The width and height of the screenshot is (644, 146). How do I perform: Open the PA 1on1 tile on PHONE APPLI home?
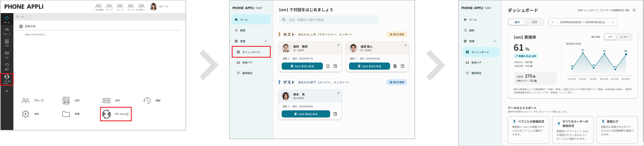point(116,114)
